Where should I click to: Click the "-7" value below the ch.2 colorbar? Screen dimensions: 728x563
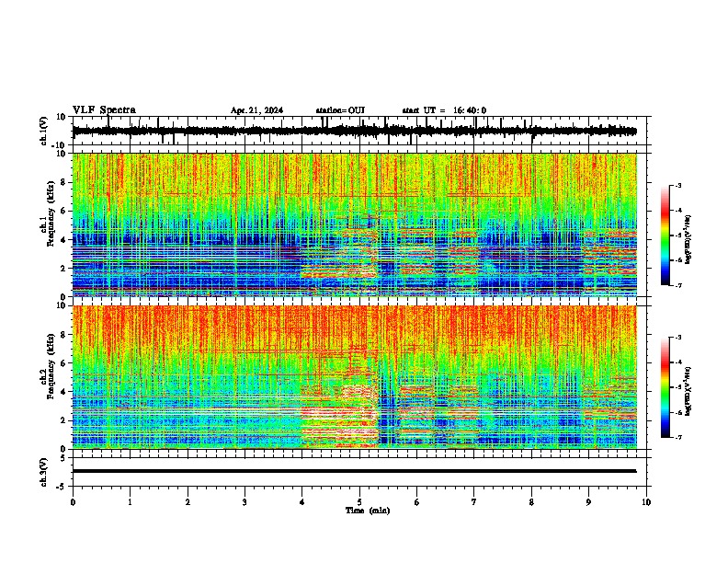pyautogui.click(x=677, y=438)
